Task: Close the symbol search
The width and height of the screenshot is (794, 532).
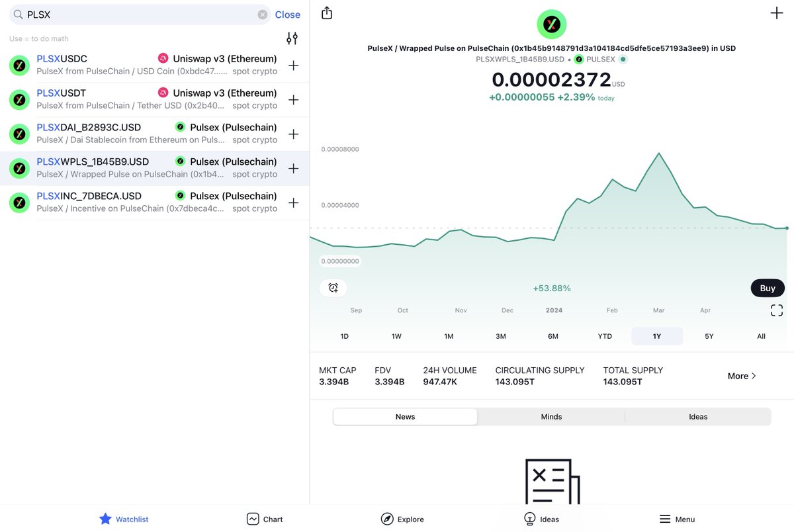Action: [288, 15]
